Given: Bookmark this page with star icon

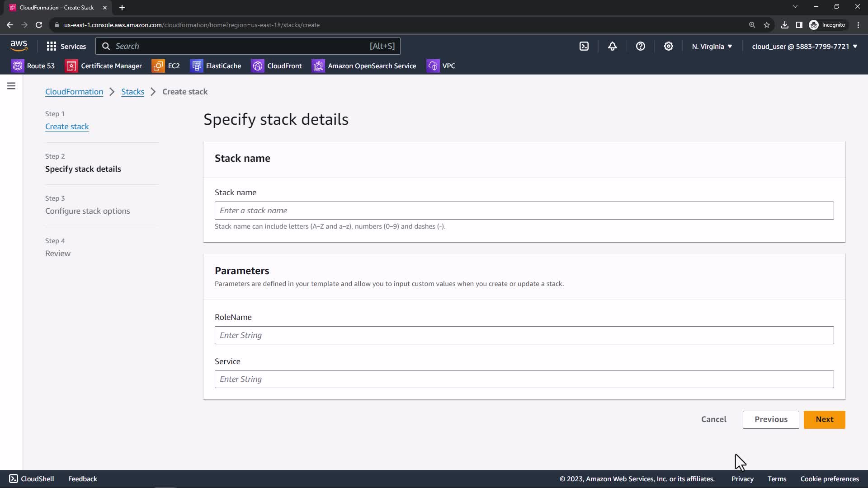Looking at the screenshot, I should (766, 25).
